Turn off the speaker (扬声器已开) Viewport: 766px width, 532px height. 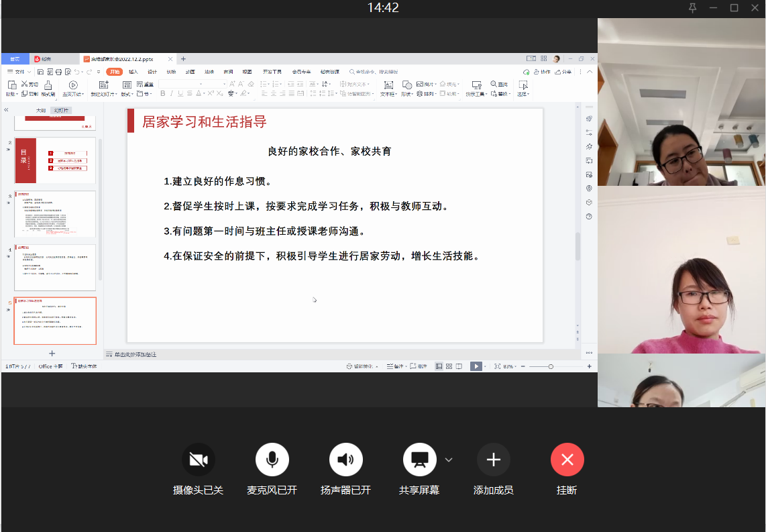[345, 460]
